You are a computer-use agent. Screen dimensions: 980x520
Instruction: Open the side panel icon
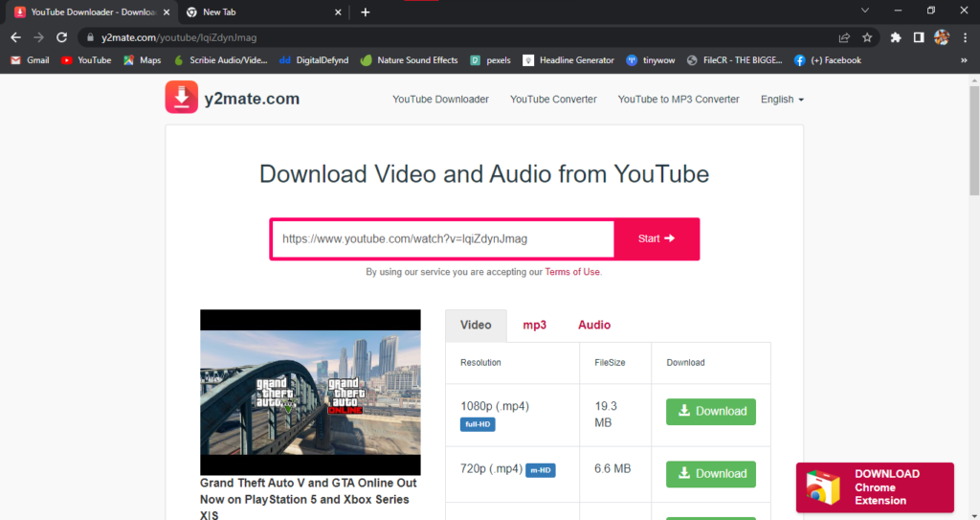pos(919,37)
